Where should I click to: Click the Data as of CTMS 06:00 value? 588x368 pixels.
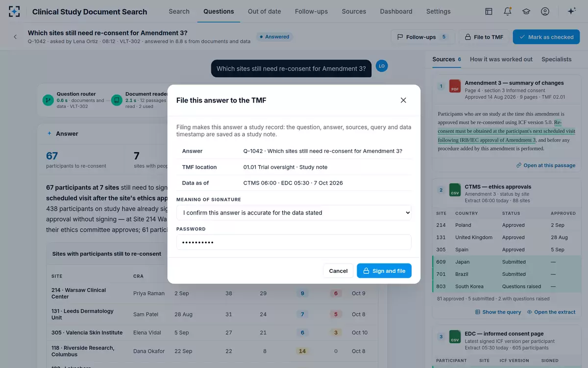pyautogui.click(x=293, y=183)
